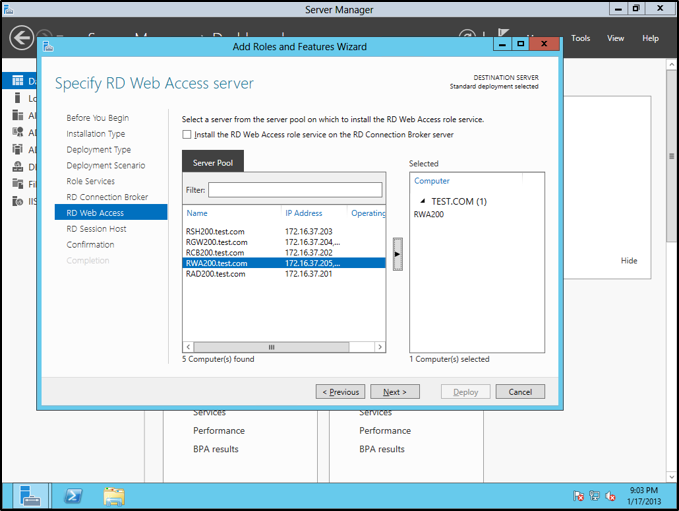Click the volume icon in system tray
Screen dimensions: 679x511
pyautogui.click(x=611, y=495)
